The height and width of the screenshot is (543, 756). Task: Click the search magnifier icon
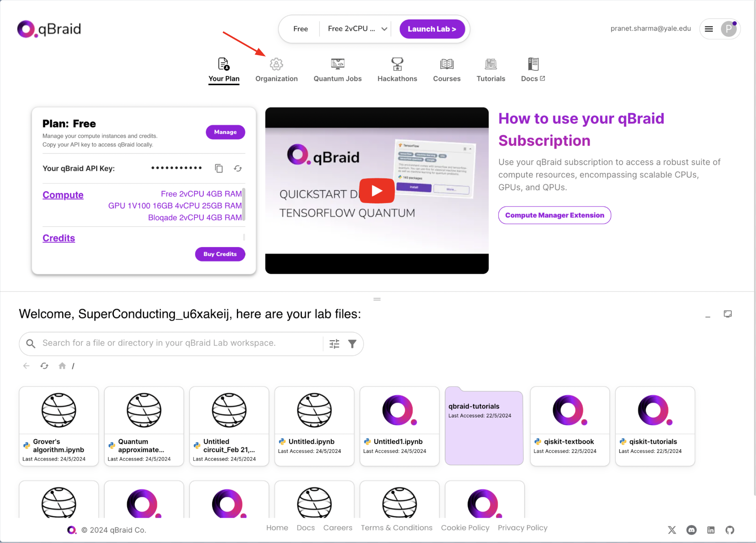tap(31, 344)
